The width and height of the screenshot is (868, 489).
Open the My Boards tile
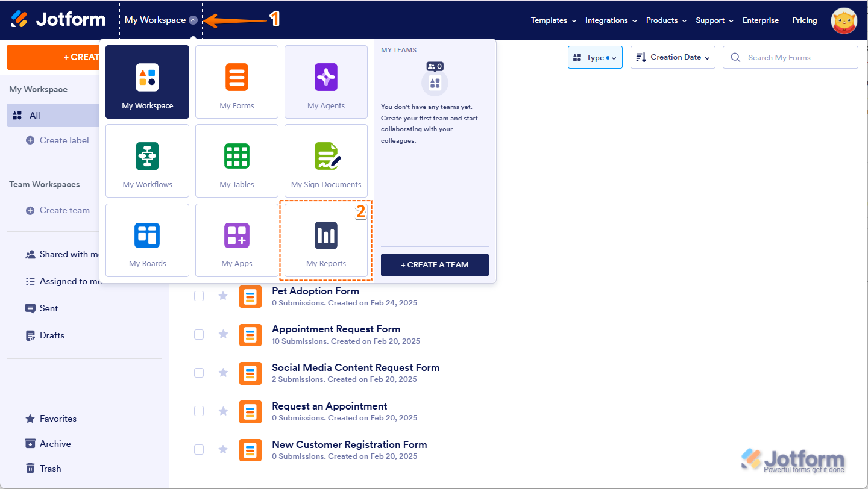pos(147,240)
